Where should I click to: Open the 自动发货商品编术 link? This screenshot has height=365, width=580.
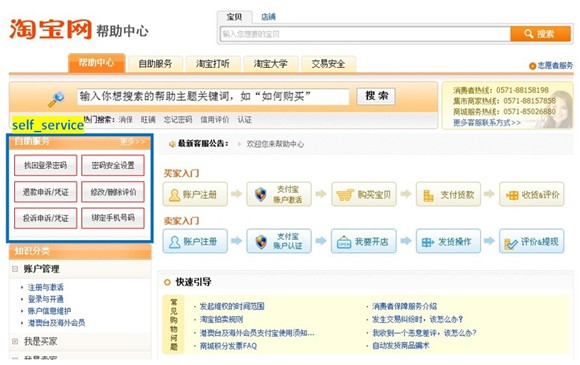click(x=401, y=346)
